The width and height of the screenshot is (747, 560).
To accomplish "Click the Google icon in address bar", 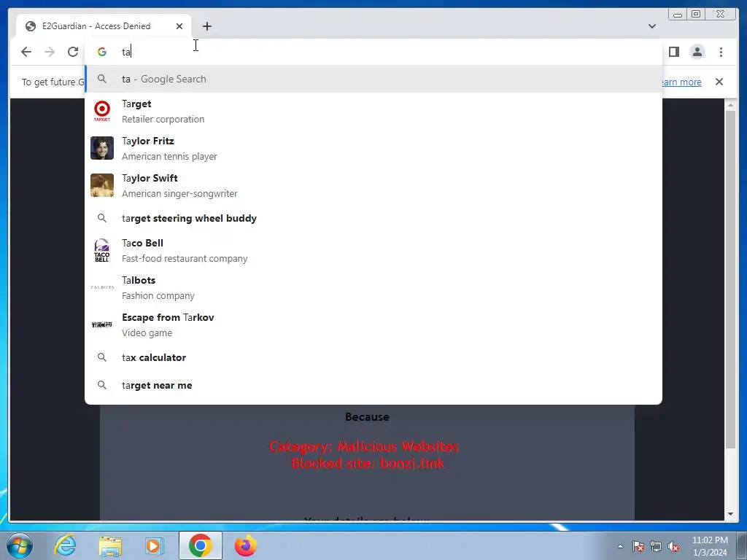I will 102,52.
